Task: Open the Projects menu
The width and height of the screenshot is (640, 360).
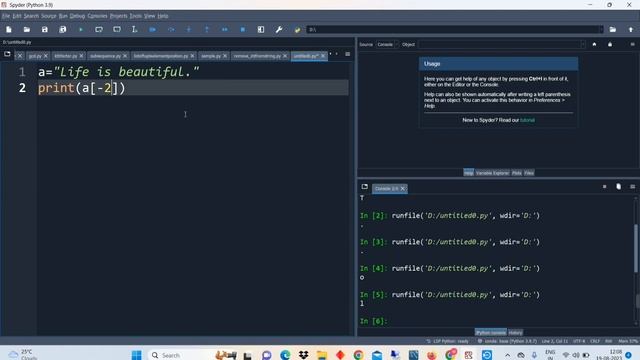Action: [118, 16]
